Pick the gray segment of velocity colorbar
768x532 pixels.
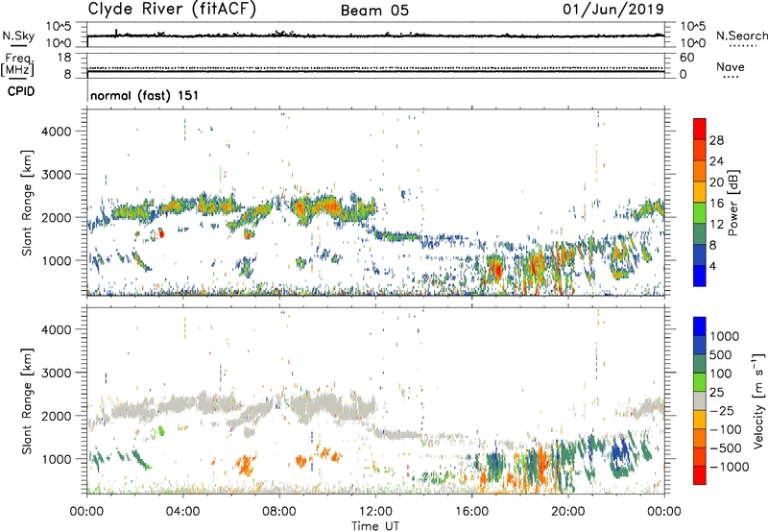pos(700,400)
